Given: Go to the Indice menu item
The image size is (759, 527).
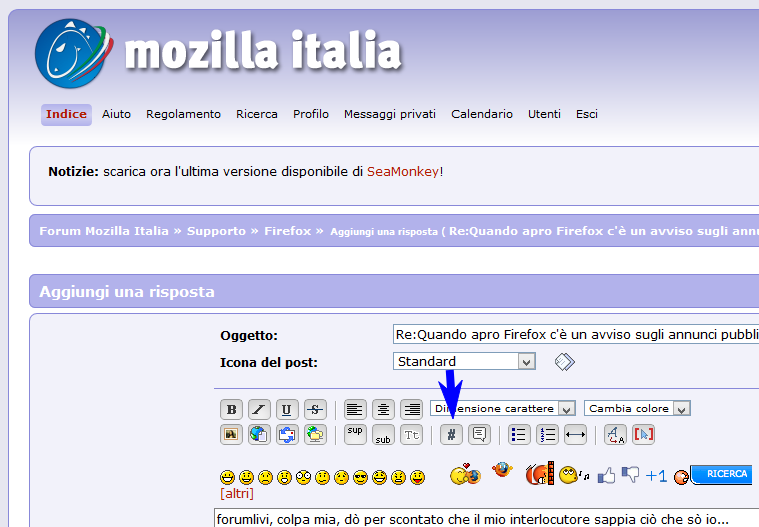Looking at the screenshot, I should 66,114.
